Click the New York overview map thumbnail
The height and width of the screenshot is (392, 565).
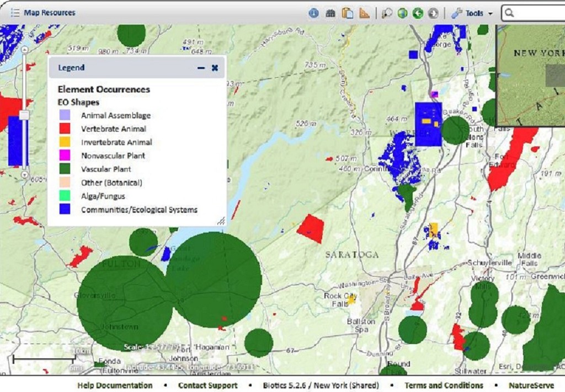[531, 76]
